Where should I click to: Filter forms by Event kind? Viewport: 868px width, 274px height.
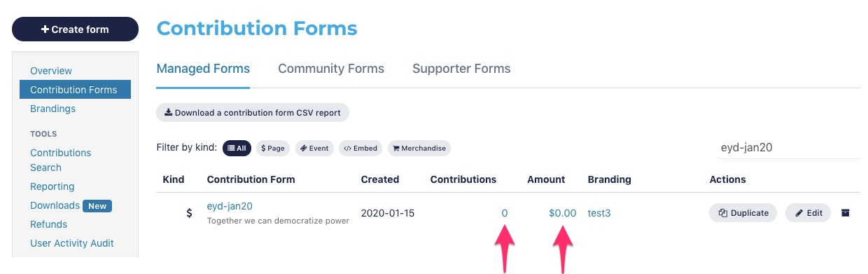point(314,149)
